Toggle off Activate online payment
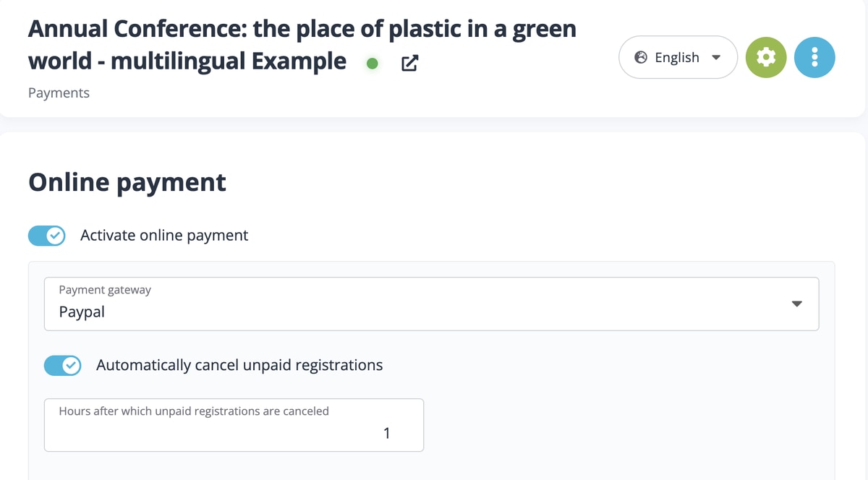Viewport: 868px width, 480px height. coord(47,236)
